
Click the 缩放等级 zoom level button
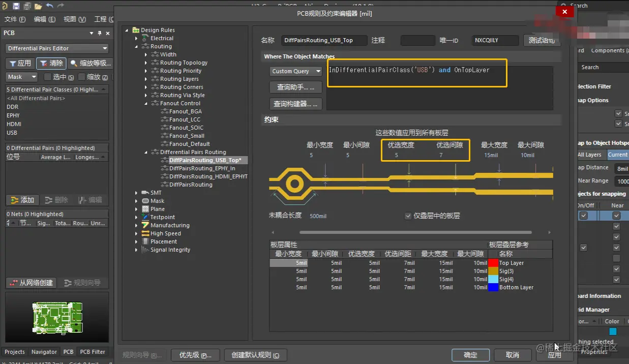click(x=90, y=63)
